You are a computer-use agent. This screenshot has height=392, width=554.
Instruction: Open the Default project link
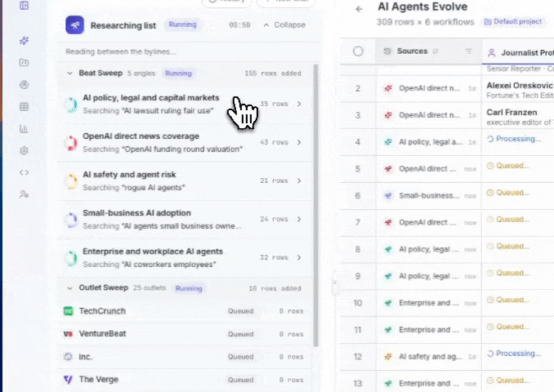(513, 21)
